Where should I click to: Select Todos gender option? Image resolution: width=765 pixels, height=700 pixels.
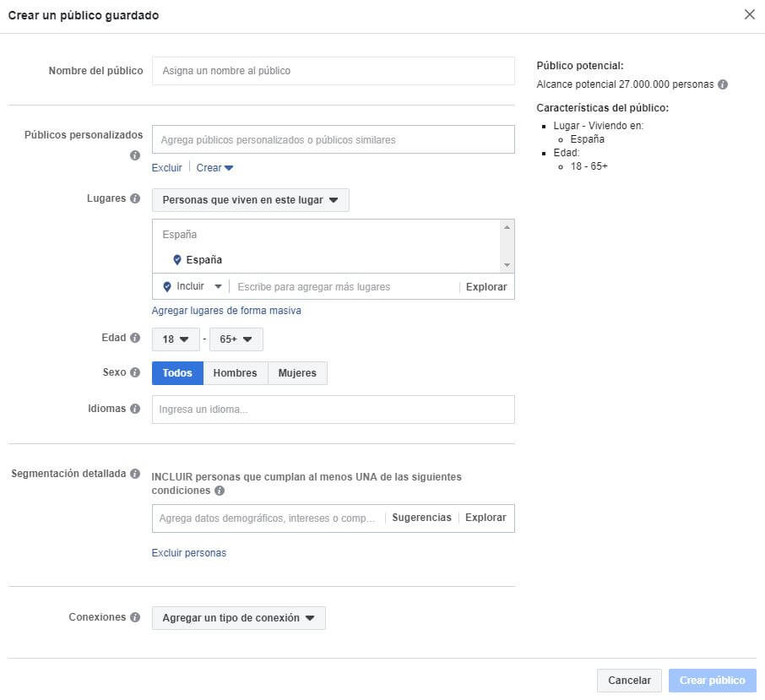pyautogui.click(x=177, y=373)
